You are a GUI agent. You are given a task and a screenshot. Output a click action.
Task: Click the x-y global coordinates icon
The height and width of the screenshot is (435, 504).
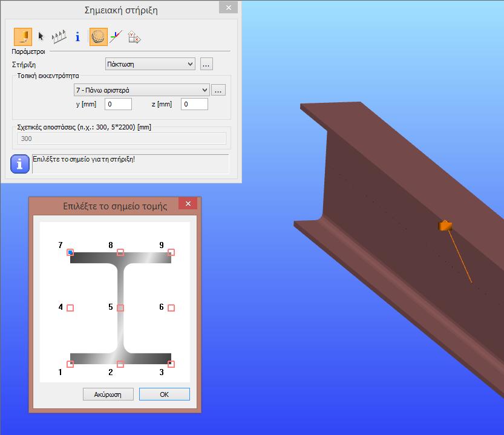[x=134, y=37]
